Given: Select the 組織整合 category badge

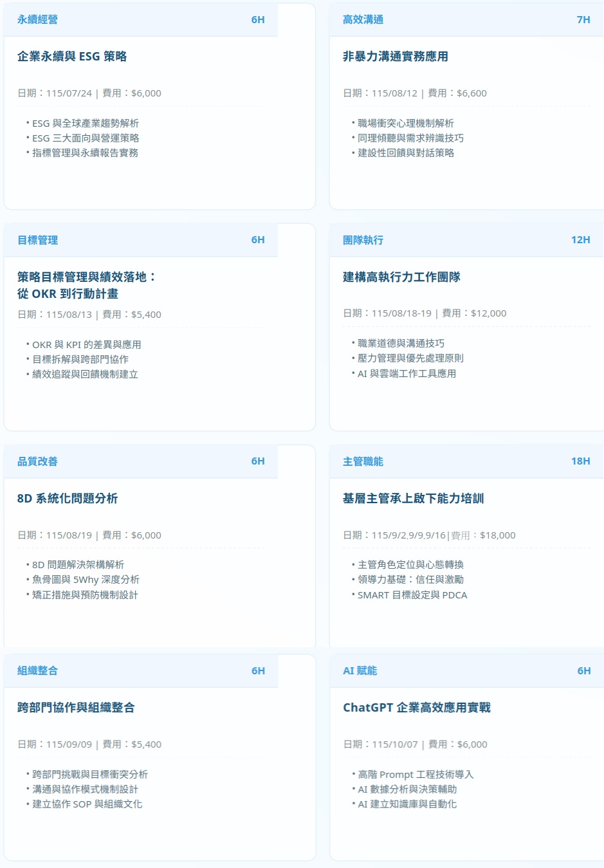Looking at the screenshot, I should click(36, 670).
